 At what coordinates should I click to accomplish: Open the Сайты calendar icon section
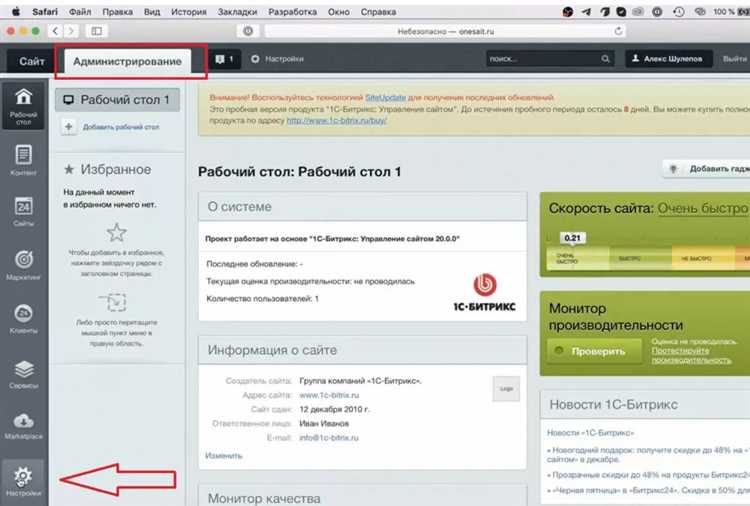23,212
